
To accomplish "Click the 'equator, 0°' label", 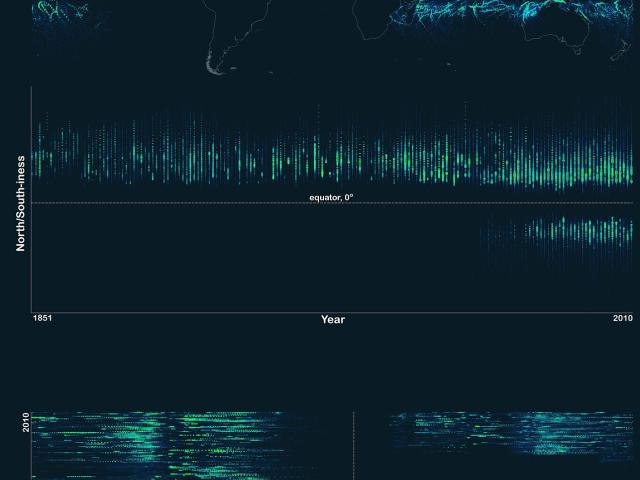I will (x=331, y=198).
